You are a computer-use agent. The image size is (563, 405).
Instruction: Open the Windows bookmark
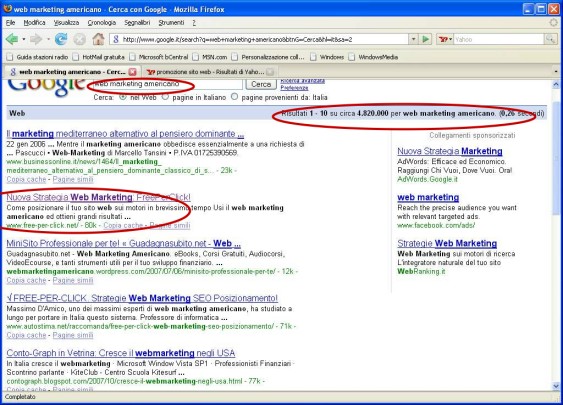[327, 57]
